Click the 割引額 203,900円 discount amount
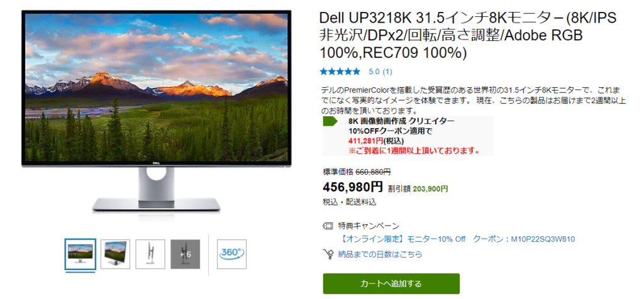The height and width of the screenshot is (299, 644). (x=418, y=188)
